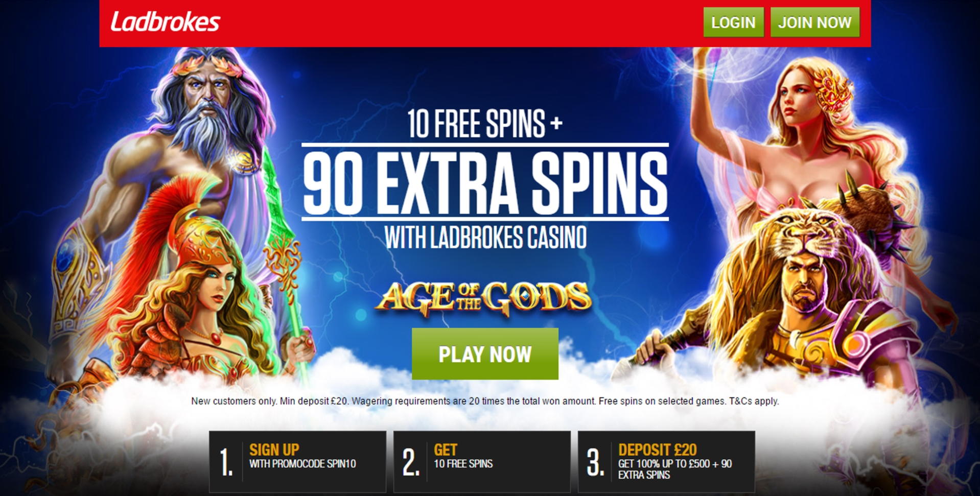Click the JOIN NOW button
The width and height of the screenshot is (980, 496).
(814, 22)
